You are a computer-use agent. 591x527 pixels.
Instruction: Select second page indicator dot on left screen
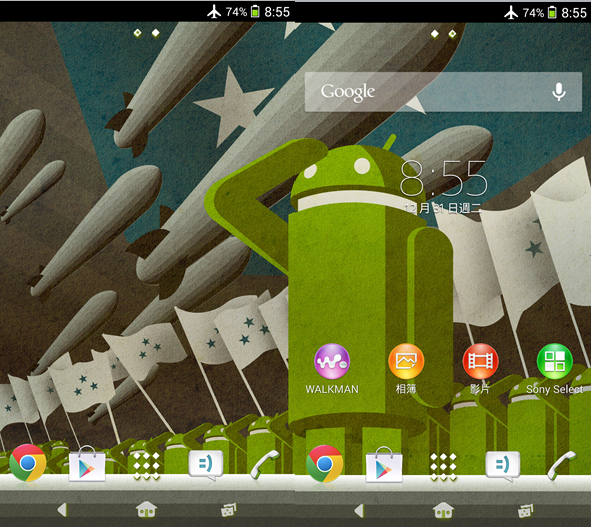point(155,33)
